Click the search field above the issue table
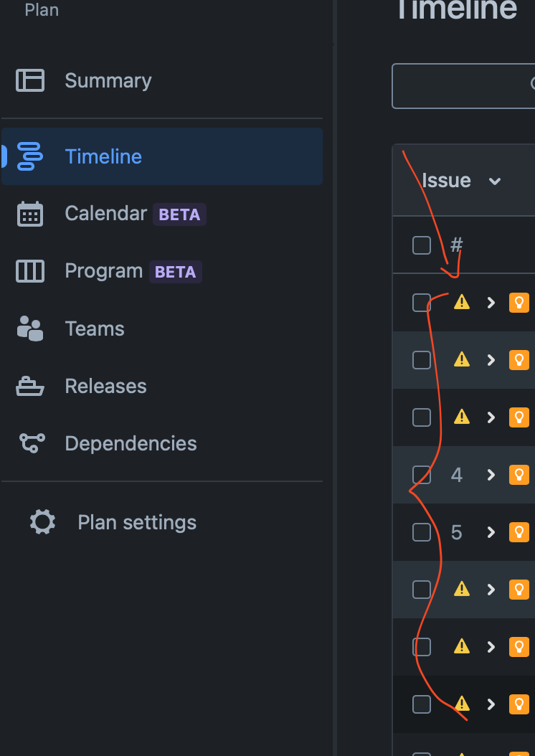535x756 pixels. 464,86
